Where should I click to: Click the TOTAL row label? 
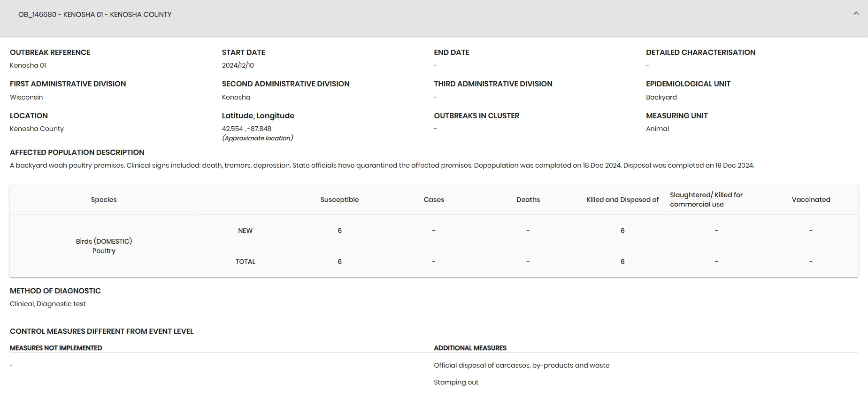(245, 262)
